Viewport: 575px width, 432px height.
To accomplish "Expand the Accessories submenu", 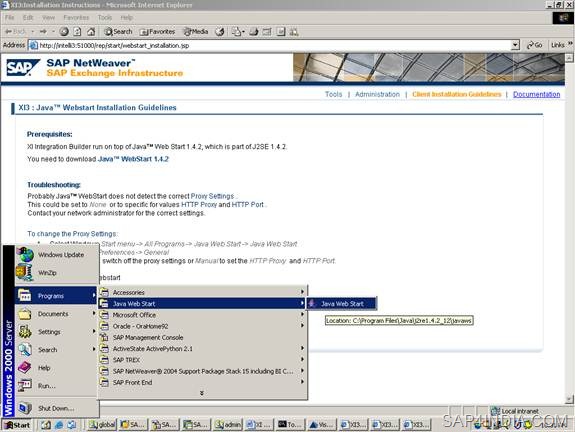I will (x=203, y=292).
